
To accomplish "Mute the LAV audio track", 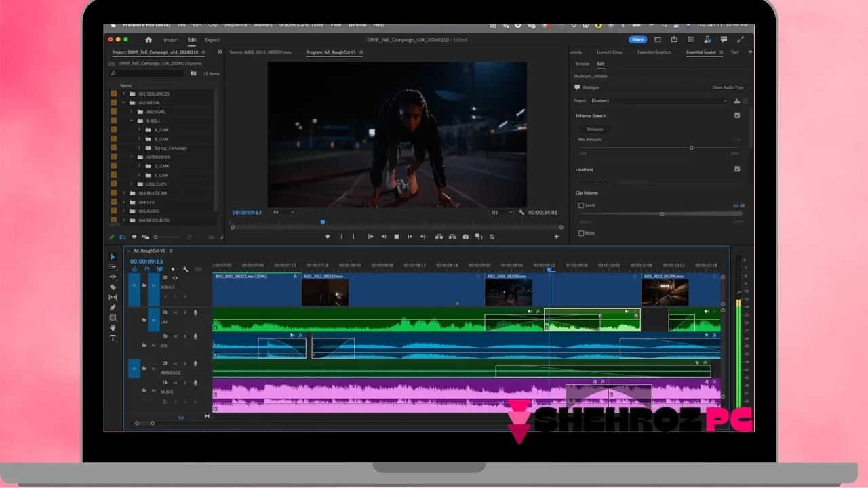I will (175, 312).
